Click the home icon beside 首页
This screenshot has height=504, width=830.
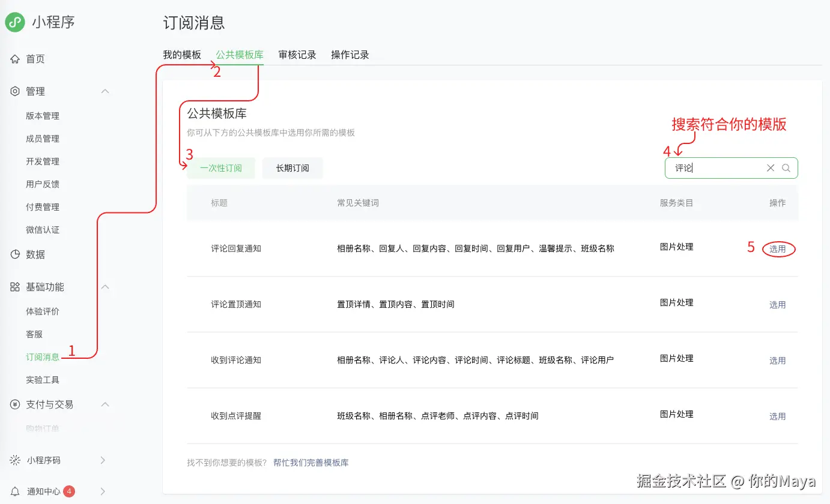tap(15, 59)
